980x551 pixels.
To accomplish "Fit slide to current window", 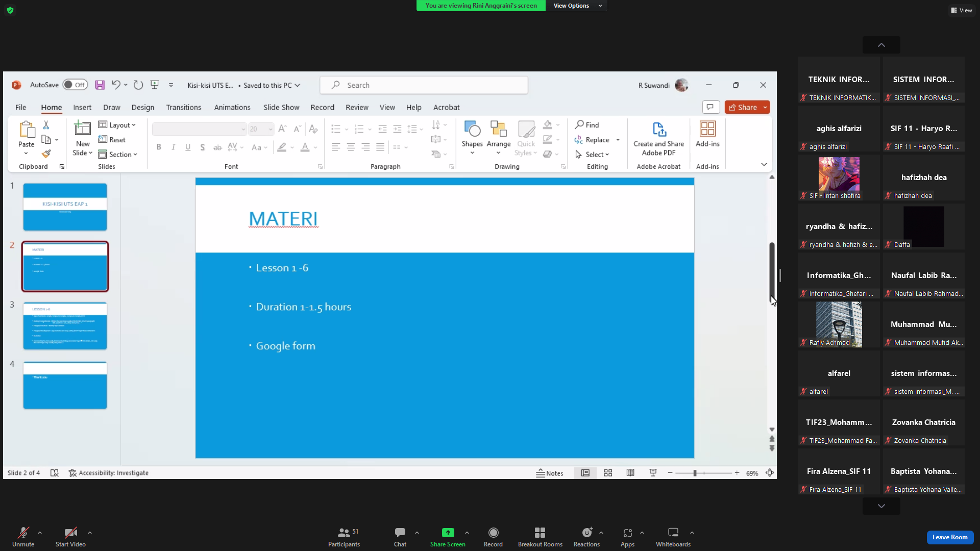I will tap(770, 473).
